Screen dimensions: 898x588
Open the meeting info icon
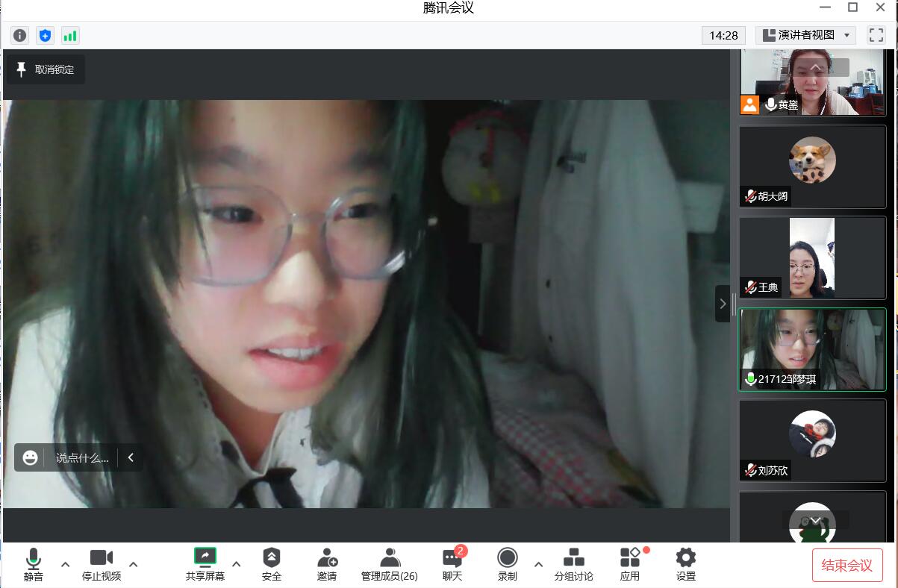[x=20, y=35]
